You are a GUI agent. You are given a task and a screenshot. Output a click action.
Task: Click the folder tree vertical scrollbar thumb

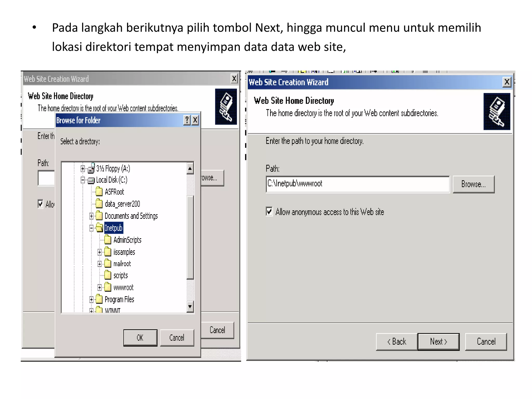click(x=190, y=237)
